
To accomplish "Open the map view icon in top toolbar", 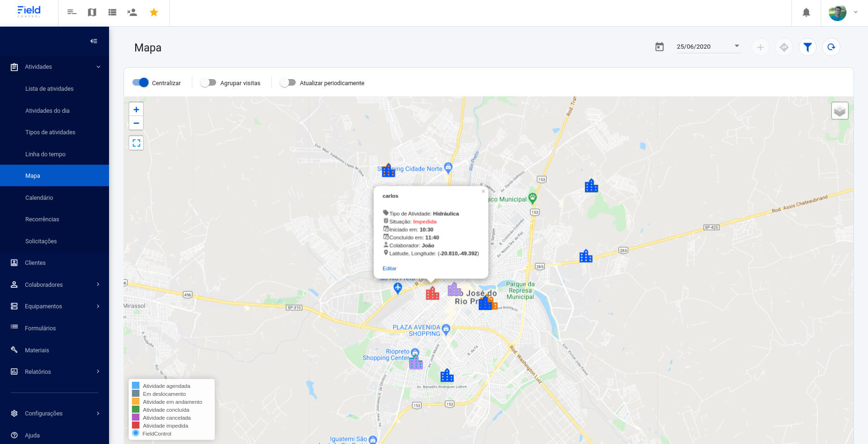I will pos(92,12).
